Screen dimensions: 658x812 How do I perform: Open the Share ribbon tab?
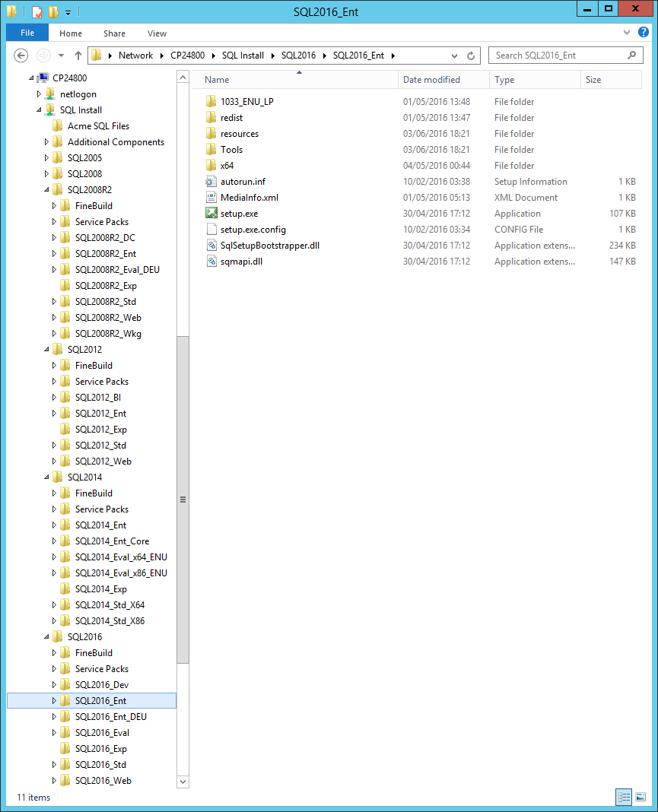(114, 33)
